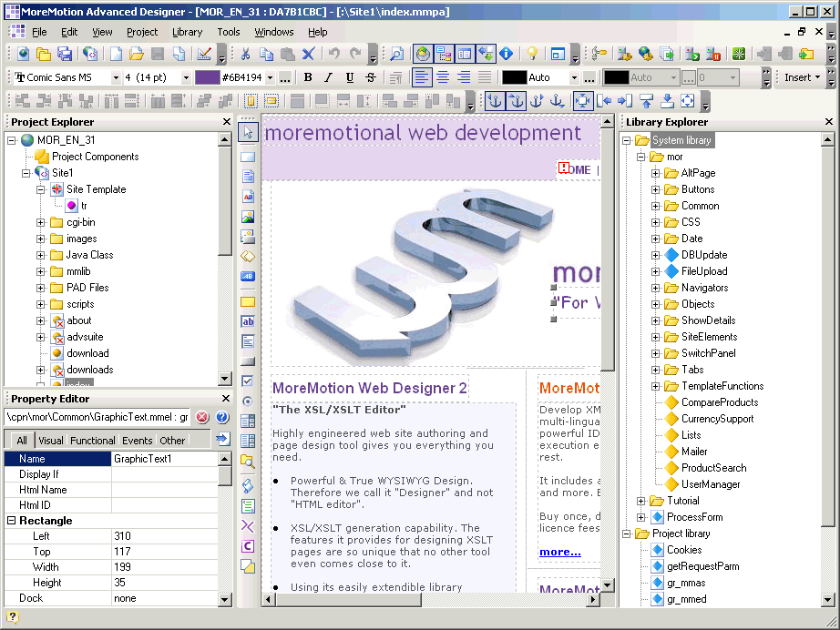Collapse the Site Template node

tap(41, 189)
